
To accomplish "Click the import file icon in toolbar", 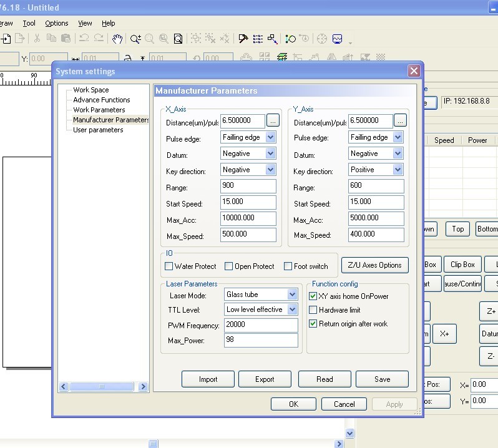I will [6, 39].
